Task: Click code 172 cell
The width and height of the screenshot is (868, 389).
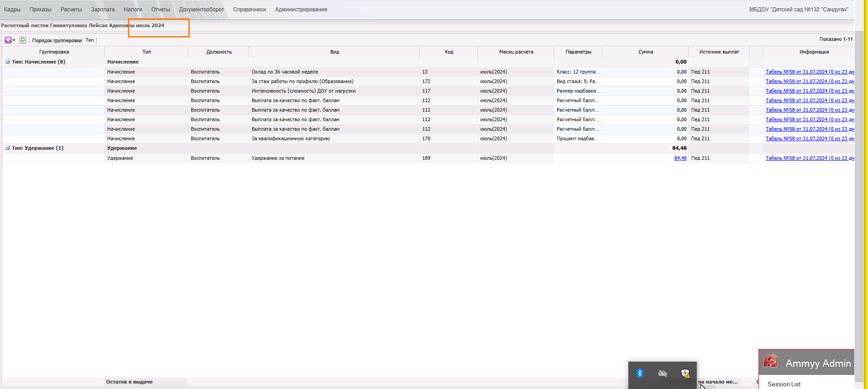Action: click(x=449, y=81)
